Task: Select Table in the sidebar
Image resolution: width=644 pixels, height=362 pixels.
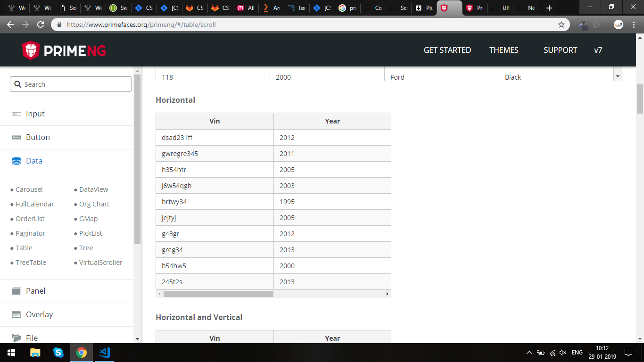Action: pyautogui.click(x=24, y=247)
